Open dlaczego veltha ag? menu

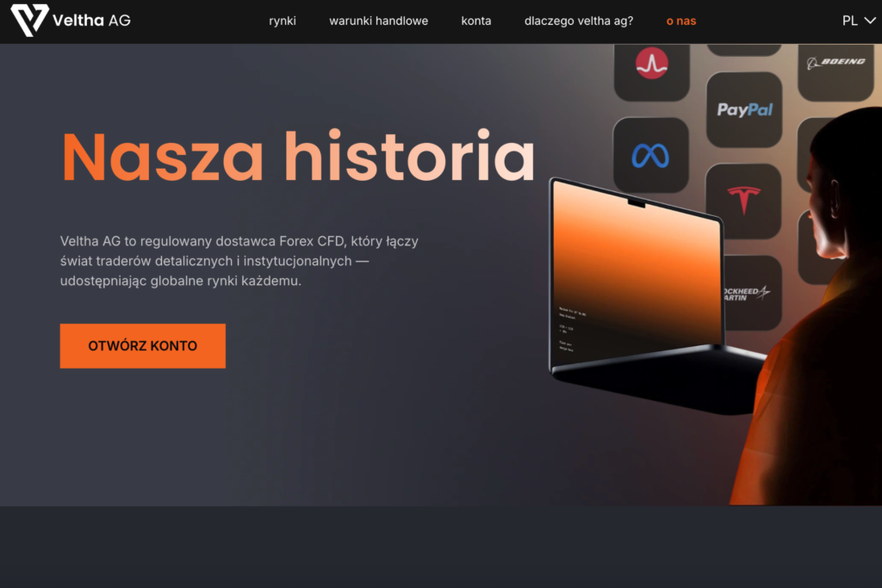click(x=579, y=21)
